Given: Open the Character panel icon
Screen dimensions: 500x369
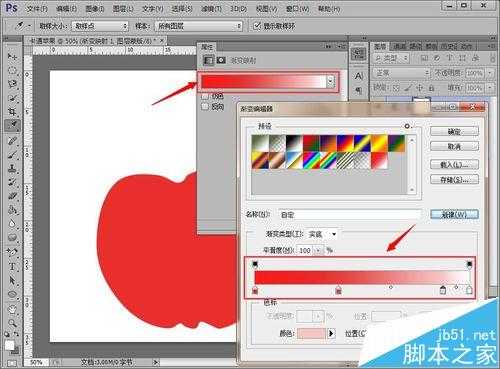Looking at the screenshot, I should coord(358,76).
